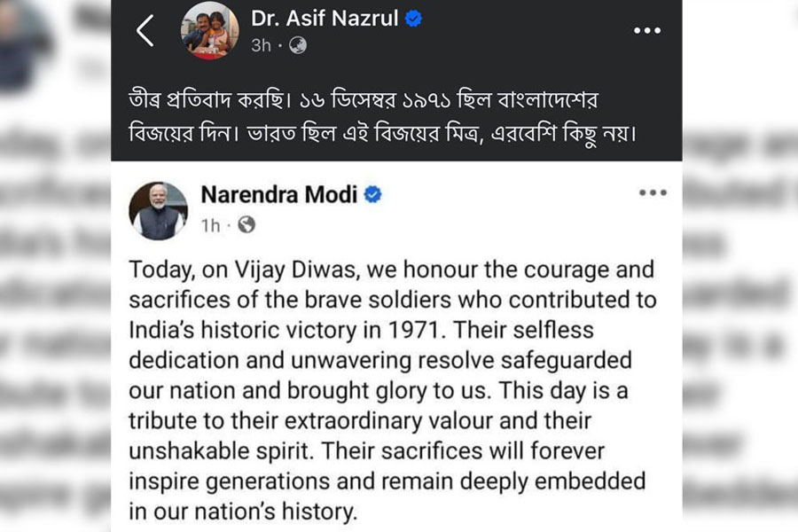The width and height of the screenshot is (798, 532).
Task: Click the globe audience icon beside 1h
Action: pos(246,225)
